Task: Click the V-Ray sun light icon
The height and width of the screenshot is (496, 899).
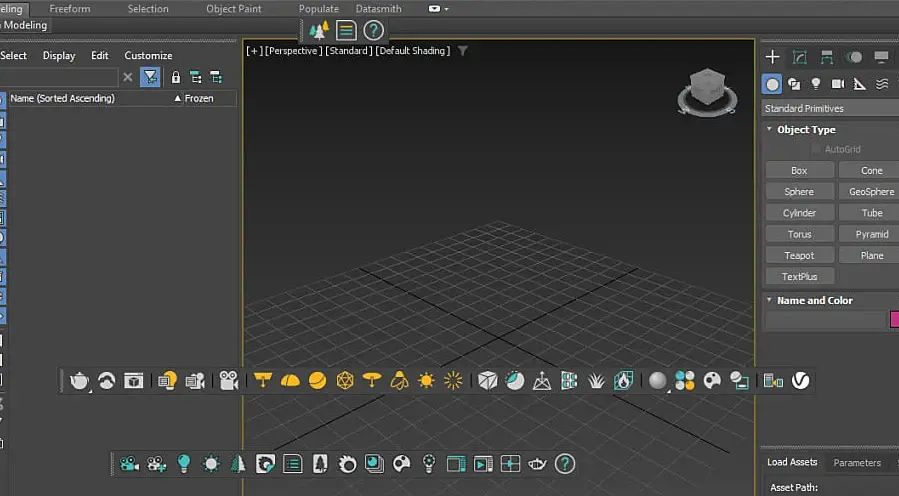Action: (x=427, y=380)
